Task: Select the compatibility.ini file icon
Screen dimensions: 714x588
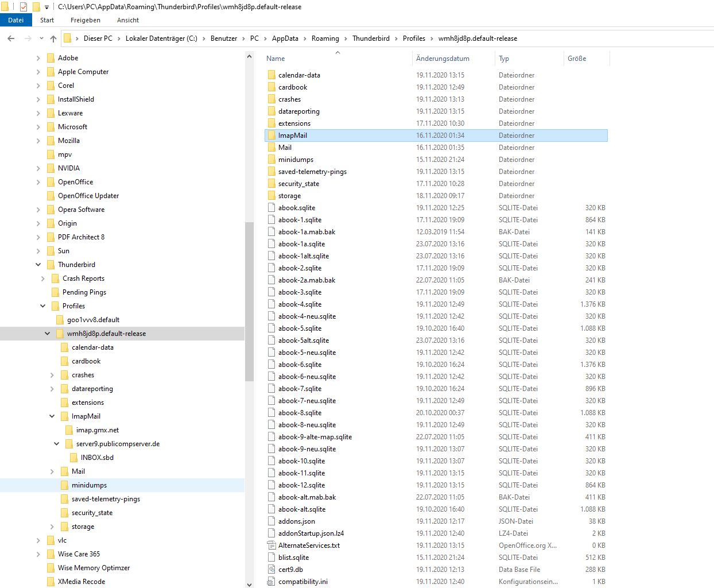Action: pyautogui.click(x=271, y=582)
